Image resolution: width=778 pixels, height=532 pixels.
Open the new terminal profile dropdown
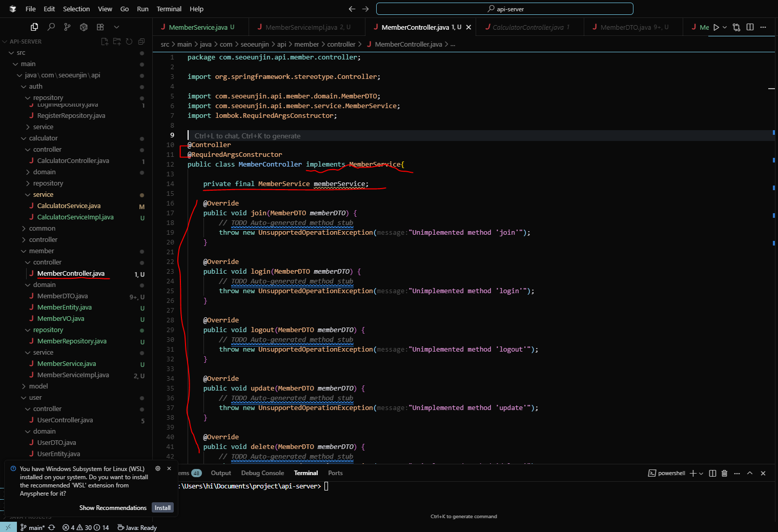[x=701, y=473]
